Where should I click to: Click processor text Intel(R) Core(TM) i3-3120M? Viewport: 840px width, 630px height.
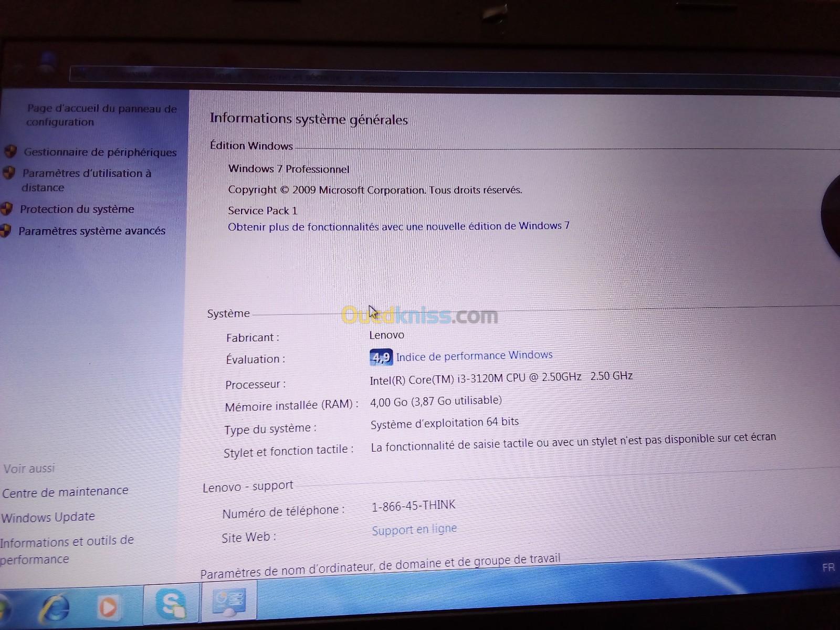coord(501,378)
